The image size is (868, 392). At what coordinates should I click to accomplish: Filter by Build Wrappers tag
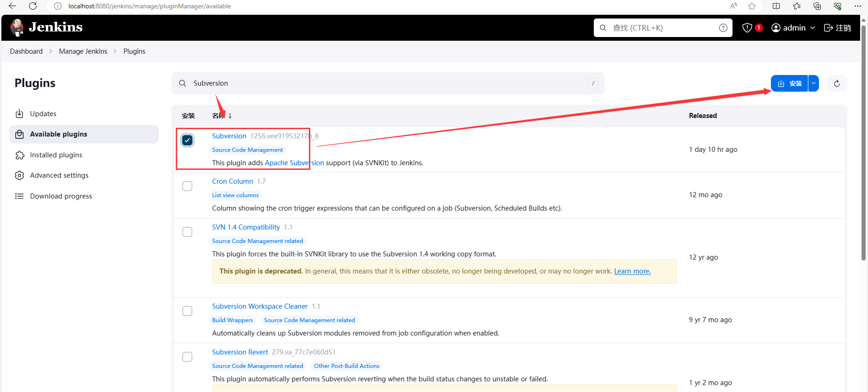point(233,320)
